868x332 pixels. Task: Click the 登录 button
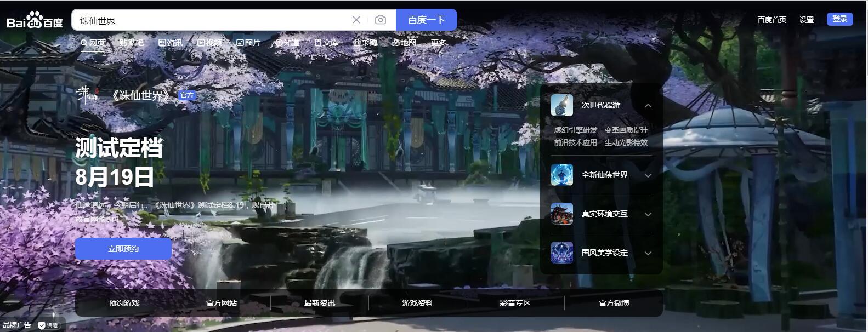pyautogui.click(x=839, y=19)
